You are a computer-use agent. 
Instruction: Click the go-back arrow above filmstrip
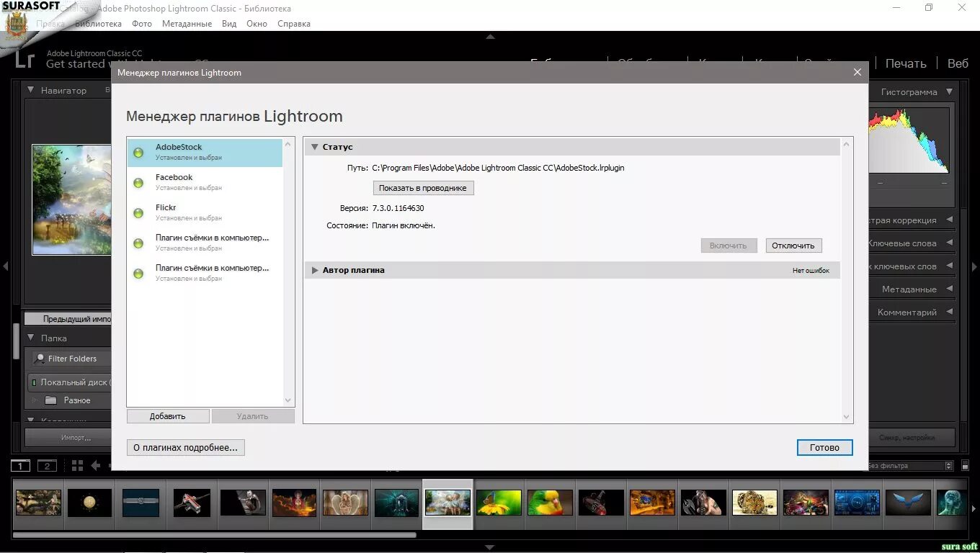(95, 466)
